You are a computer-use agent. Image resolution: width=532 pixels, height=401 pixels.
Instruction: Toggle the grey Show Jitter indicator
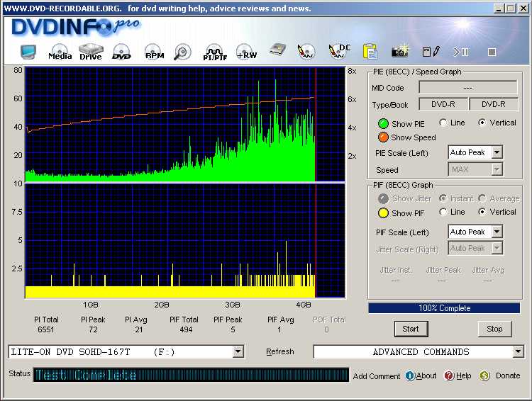point(383,198)
